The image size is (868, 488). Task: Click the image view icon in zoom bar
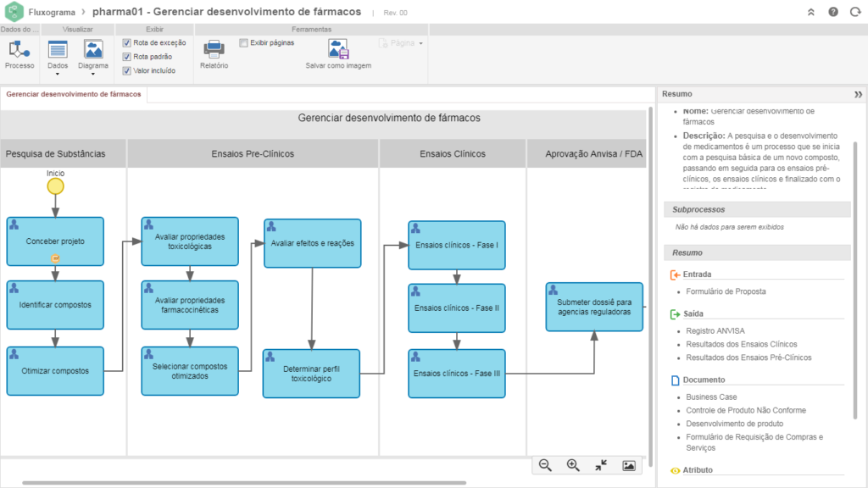629,465
